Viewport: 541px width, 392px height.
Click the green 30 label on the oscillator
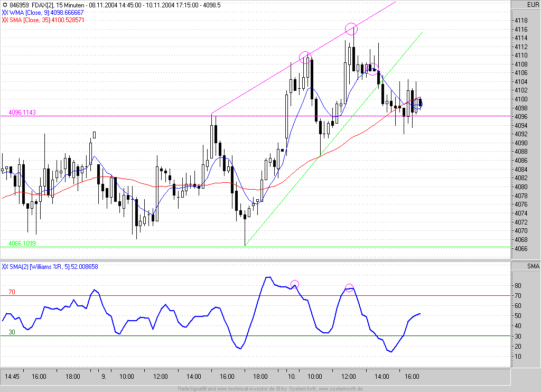[x=12, y=332]
